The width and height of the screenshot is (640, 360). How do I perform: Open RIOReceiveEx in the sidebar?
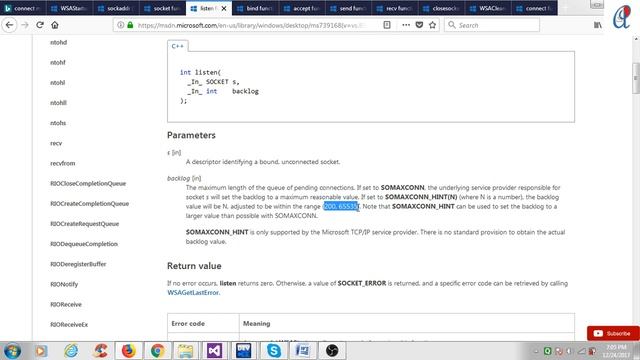tap(69, 324)
